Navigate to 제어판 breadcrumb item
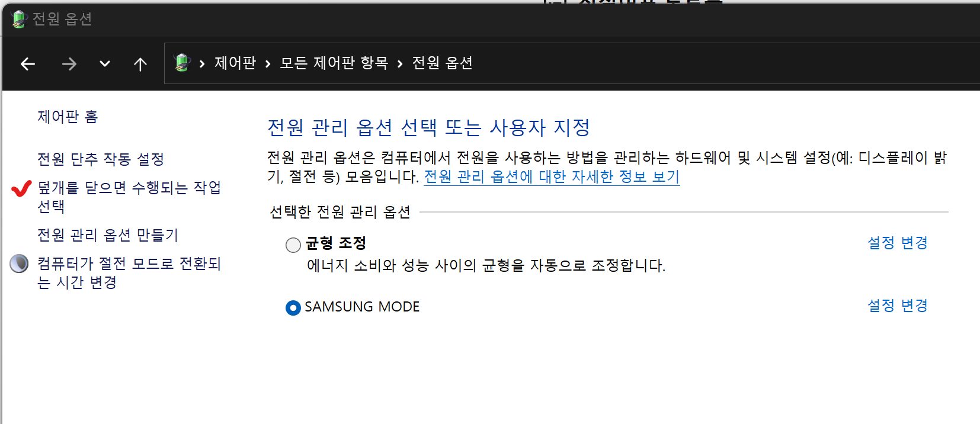 [235, 63]
